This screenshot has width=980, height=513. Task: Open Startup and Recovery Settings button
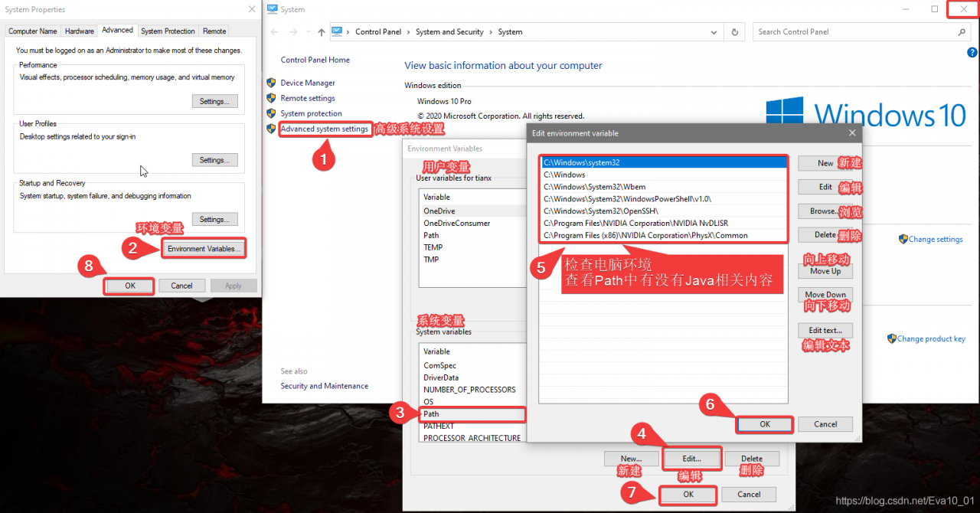pos(214,220)
